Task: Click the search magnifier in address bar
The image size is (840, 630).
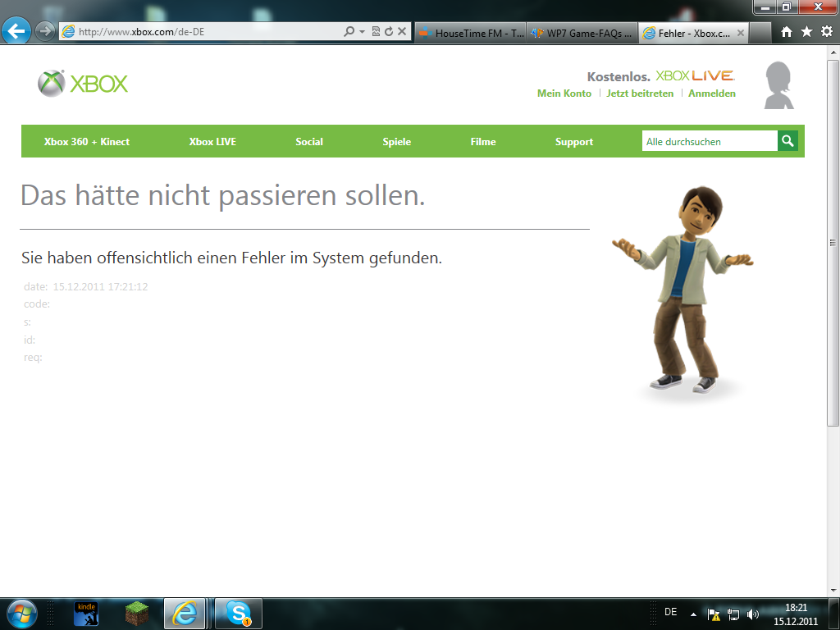Action: coord(349,32)
